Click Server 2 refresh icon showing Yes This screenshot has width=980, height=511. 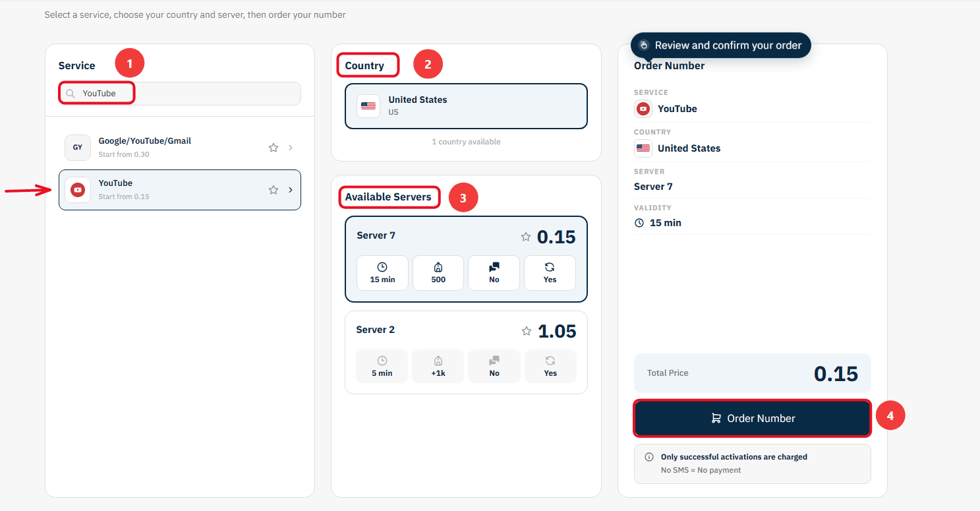coord(550,361)
